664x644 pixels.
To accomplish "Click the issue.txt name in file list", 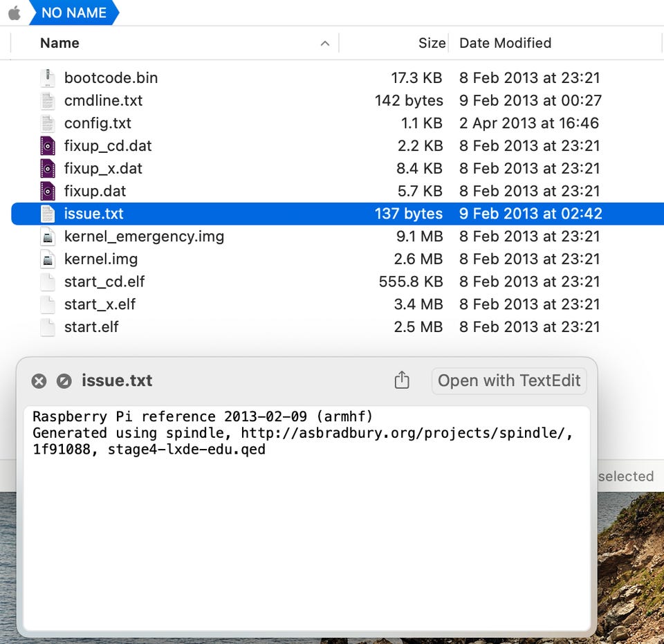I will coord(93,214).
